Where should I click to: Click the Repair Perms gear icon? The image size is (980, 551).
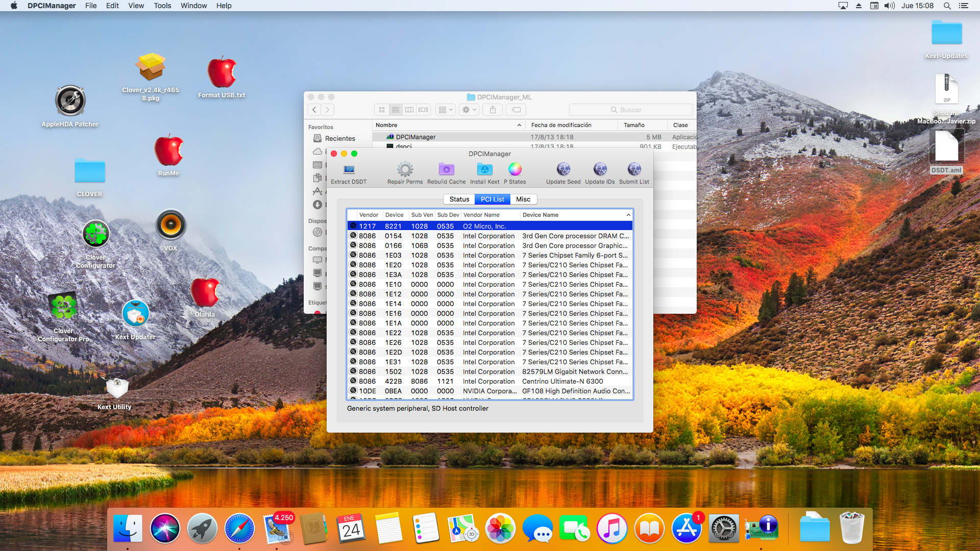click(405, 169)
